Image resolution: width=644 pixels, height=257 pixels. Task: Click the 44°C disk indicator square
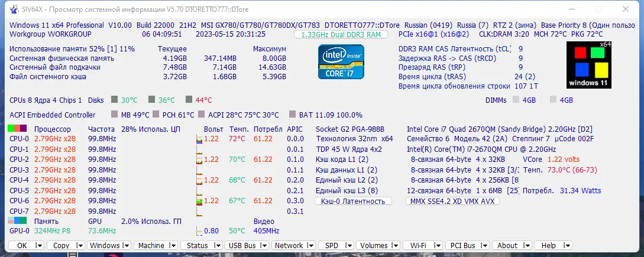(189, 100)
